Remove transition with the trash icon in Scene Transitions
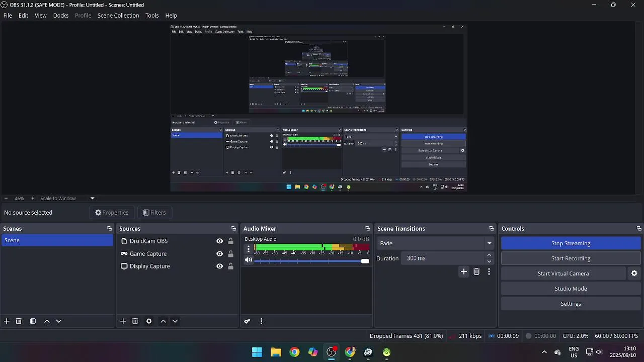This screenshot has height=362, width=644. point(476,271)
